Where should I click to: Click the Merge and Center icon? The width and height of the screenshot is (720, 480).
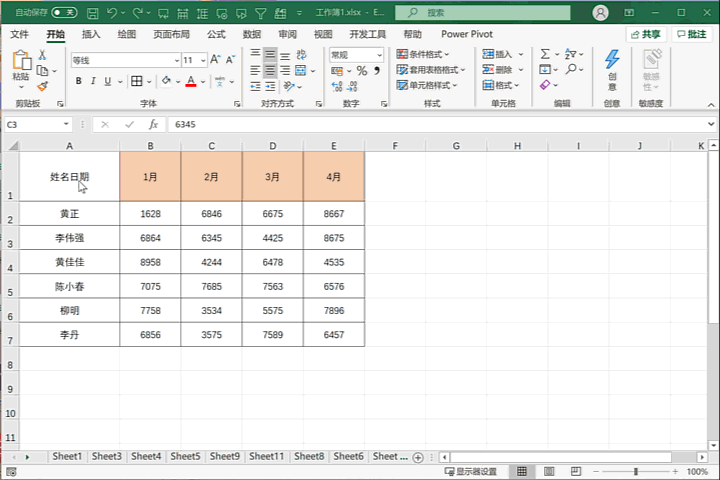click(x=301, y=70)
